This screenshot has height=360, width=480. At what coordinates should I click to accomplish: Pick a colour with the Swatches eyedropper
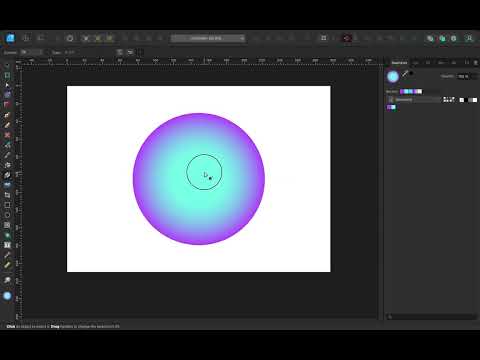click(405, 74)
